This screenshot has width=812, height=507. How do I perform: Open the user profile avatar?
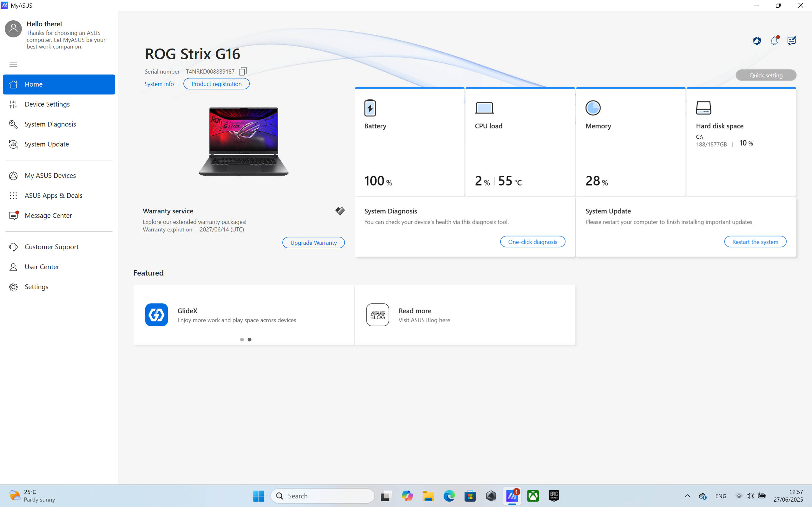tap(13, 29)
